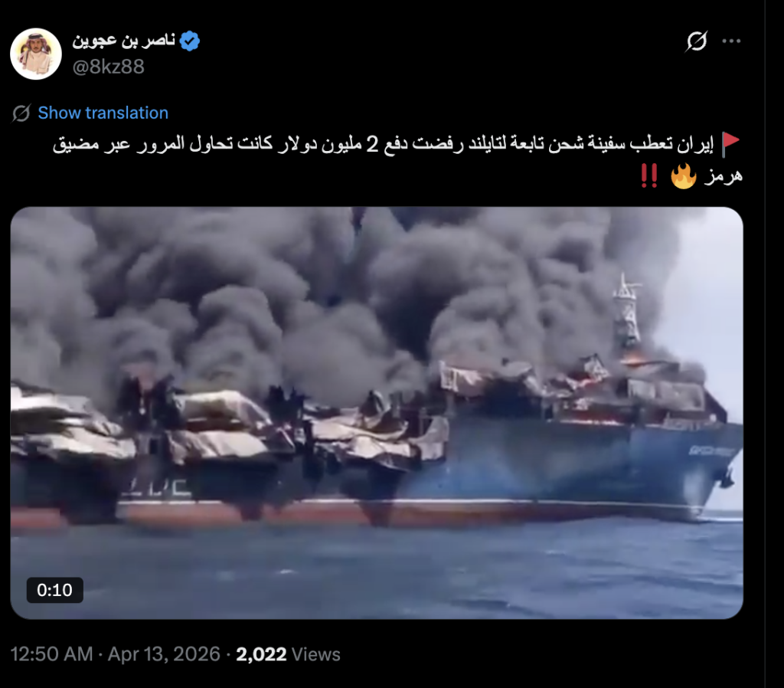Click the red flag emoji in tweet
Screen dimensions: 784x688
click(730, 144)
